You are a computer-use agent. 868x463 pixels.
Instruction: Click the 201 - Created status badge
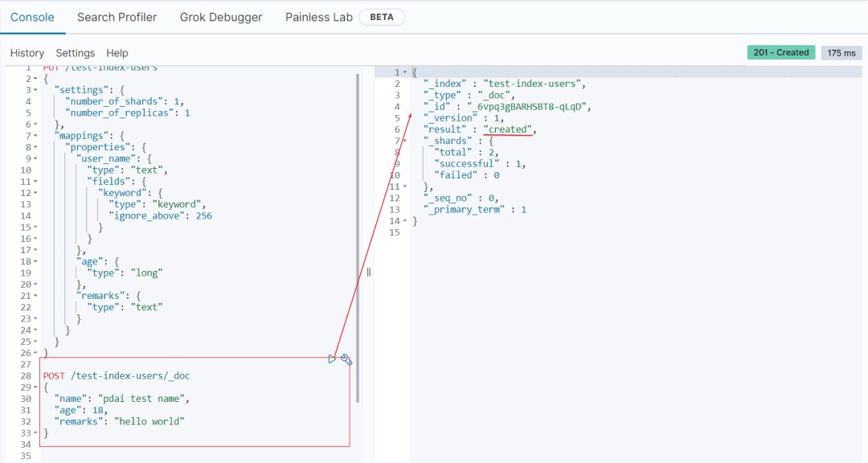[780, 51]
